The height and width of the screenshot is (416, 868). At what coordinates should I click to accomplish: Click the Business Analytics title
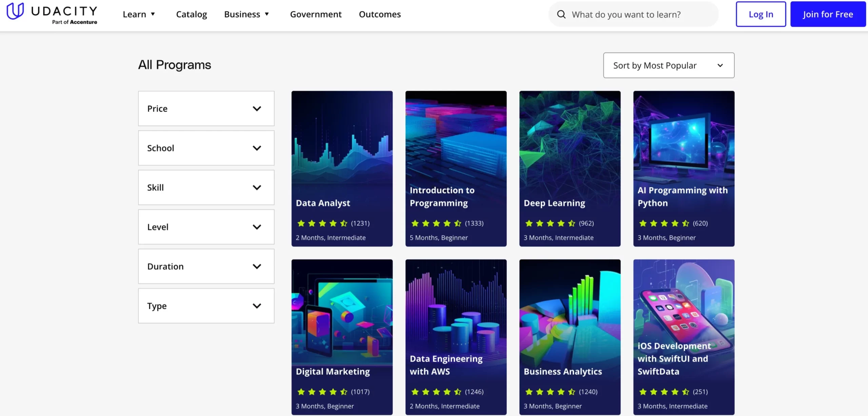point(563,372)
